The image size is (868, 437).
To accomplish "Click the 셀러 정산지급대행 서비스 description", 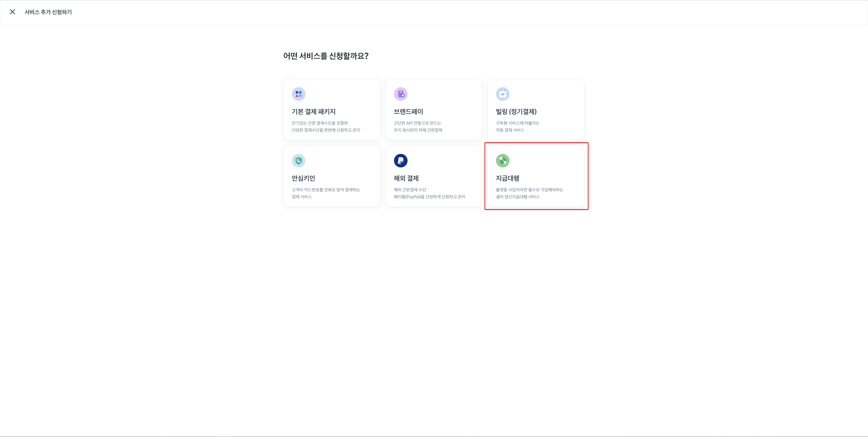I will [517, 197].
